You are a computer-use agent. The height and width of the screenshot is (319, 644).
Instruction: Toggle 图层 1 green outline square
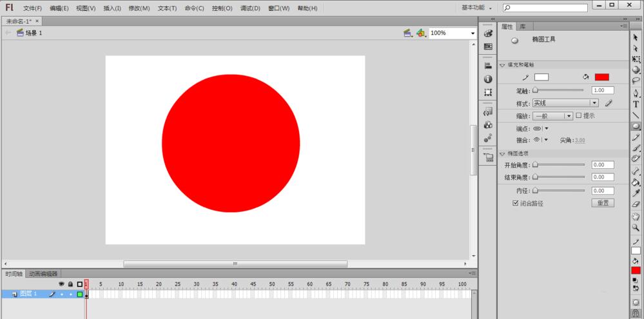click(80, 294)
